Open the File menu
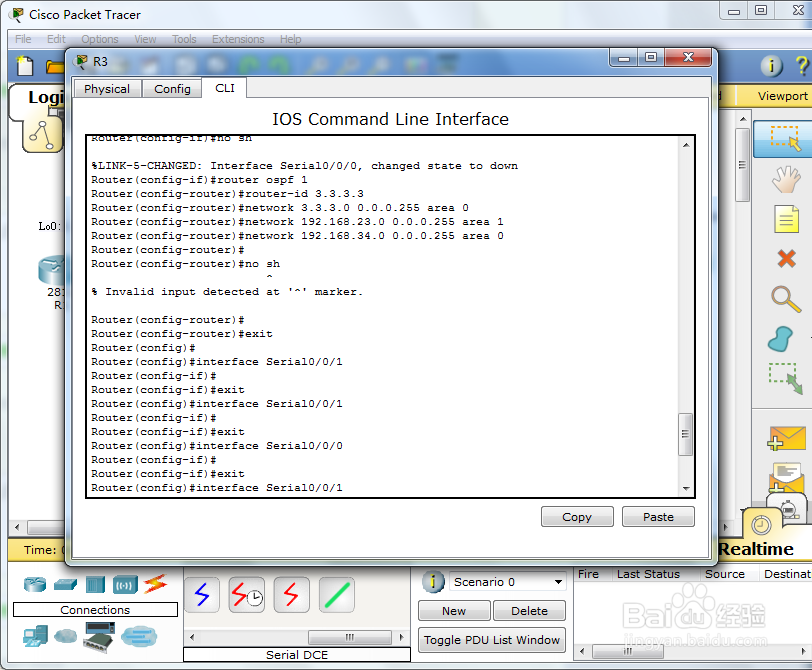This screenshot has height=670, width=812. [23, 39]
